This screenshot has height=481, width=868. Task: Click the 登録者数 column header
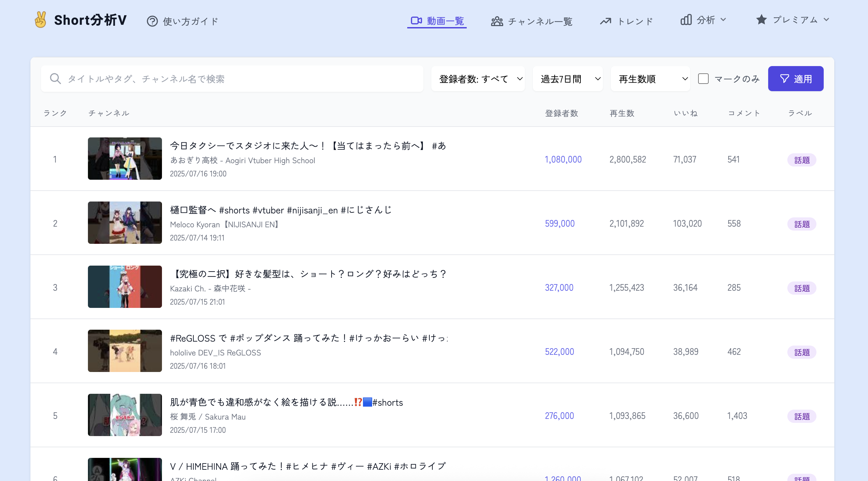pos(561,113)
